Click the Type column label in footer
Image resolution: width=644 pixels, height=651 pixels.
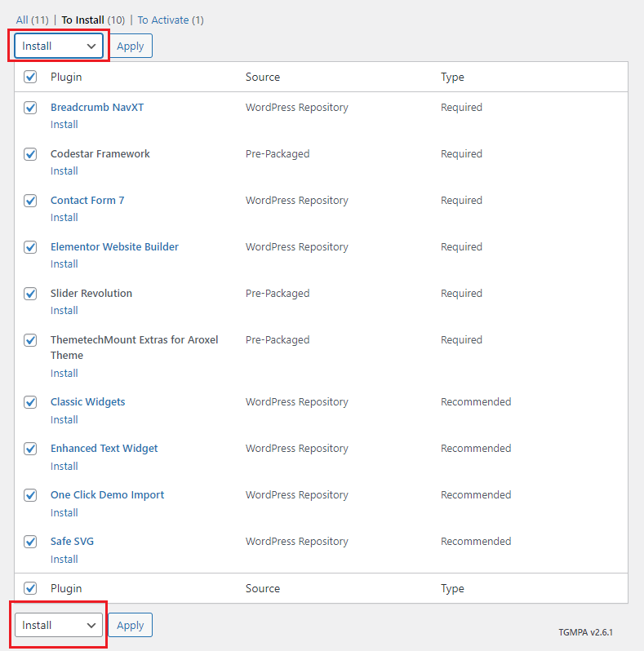(452, 588)
